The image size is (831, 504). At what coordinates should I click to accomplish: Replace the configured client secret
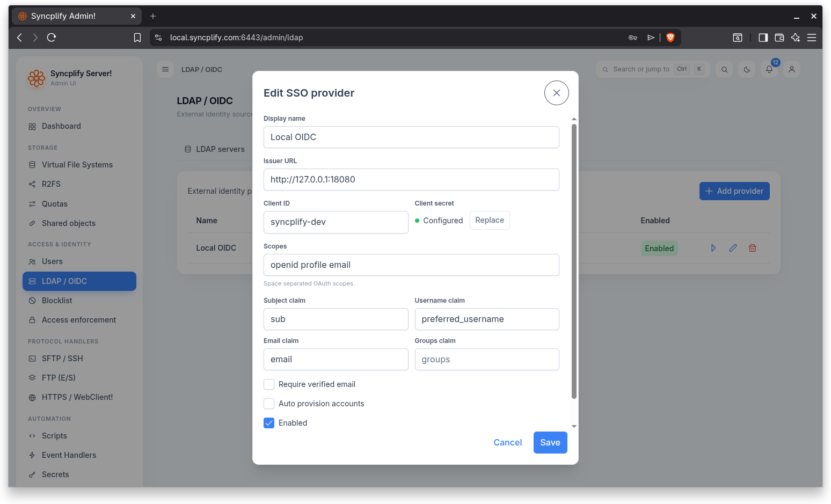point(490,220)
